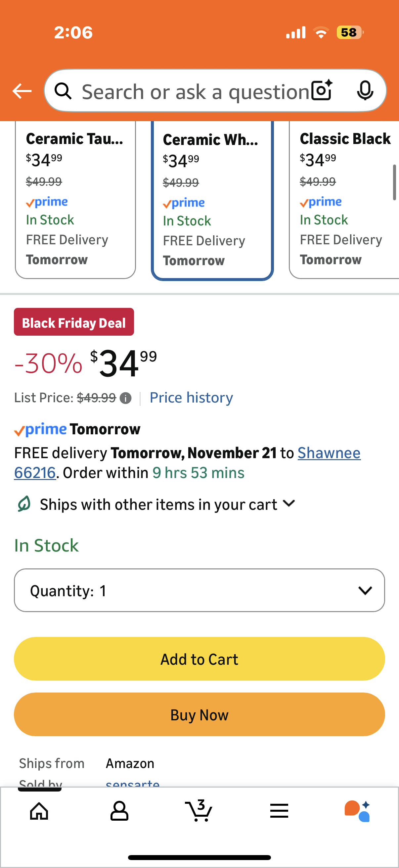The height and width of the screenshot is (868, 399).
Task: Expand Ships with other items chevron
Action: pos(289,504)
